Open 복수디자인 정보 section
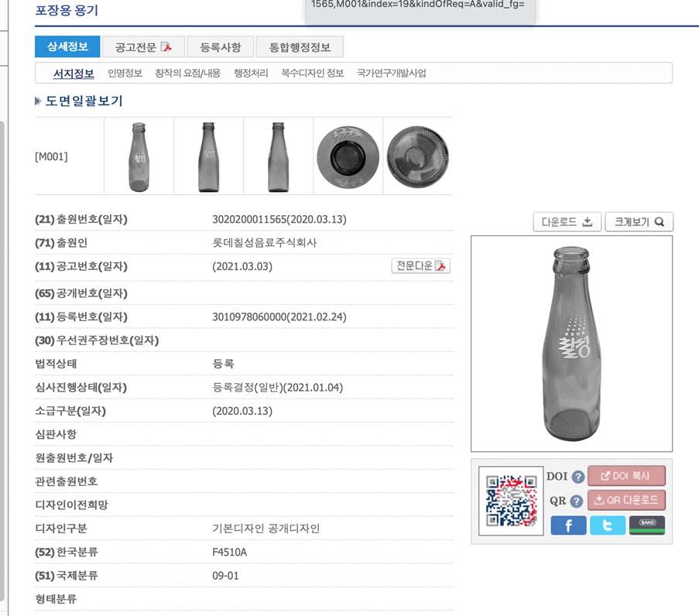Image resolution: width=699 pixels, height=616 pixels. click(x=313, y=73)
